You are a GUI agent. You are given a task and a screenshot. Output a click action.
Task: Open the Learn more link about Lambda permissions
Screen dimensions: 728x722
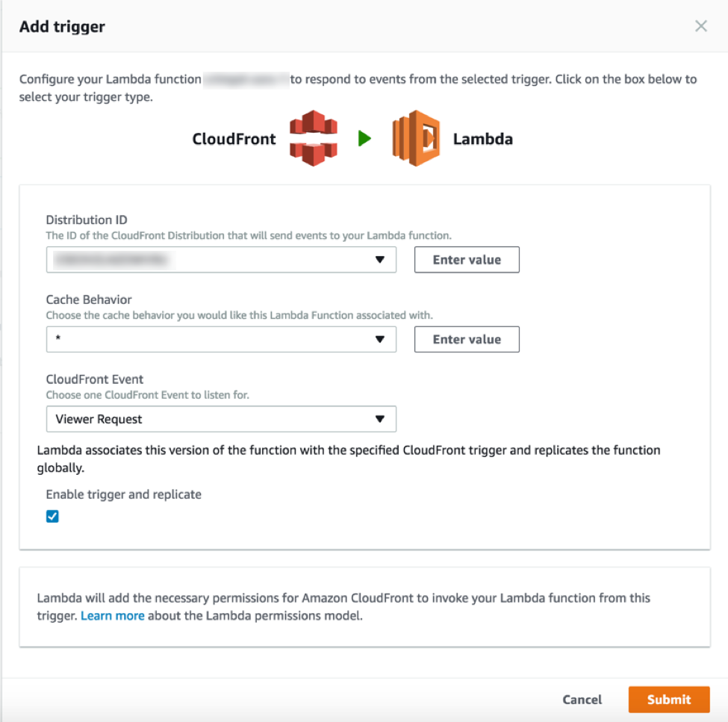coord(113,615)
